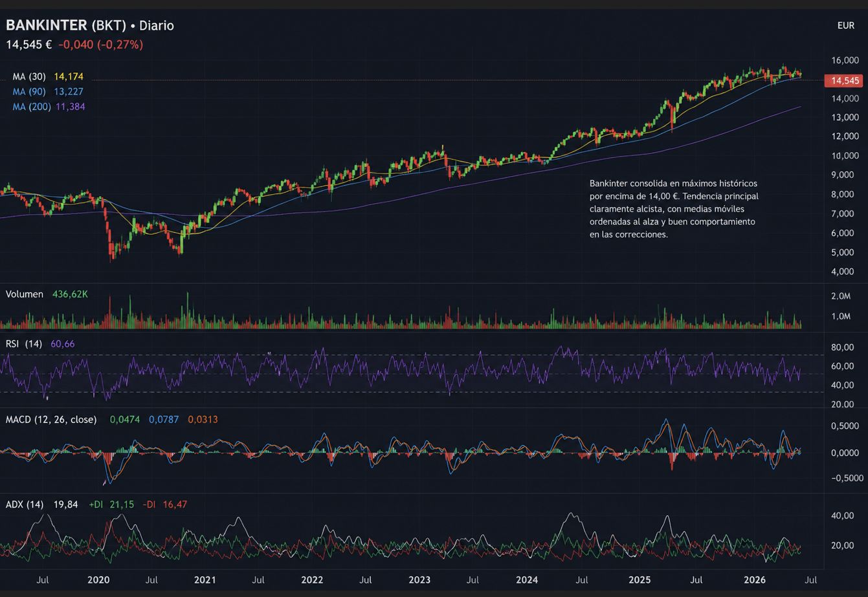Viewport: 868px width, 597px height.
Task: Click the 10,000 price axis label
Action: 845,155
